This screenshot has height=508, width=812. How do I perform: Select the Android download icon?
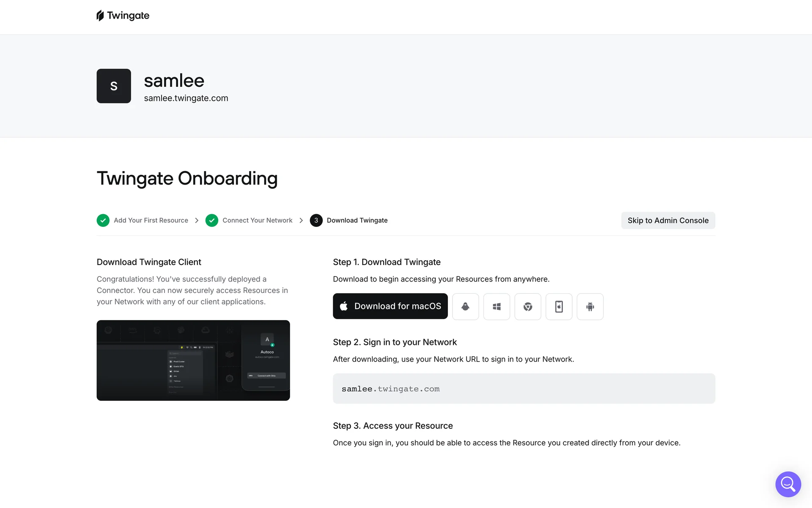(590, 306)
